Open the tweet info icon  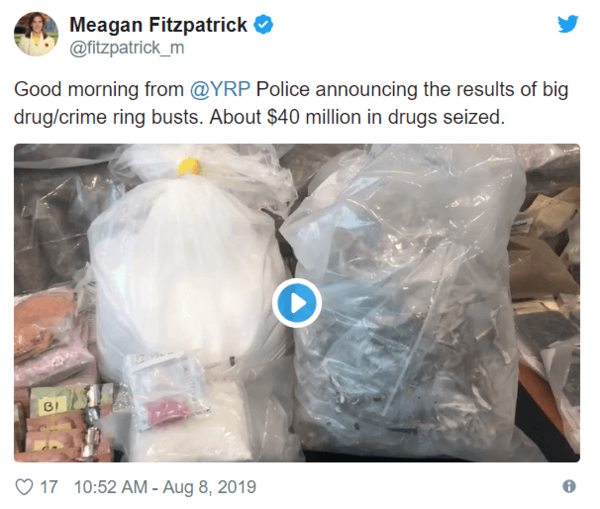569,486
